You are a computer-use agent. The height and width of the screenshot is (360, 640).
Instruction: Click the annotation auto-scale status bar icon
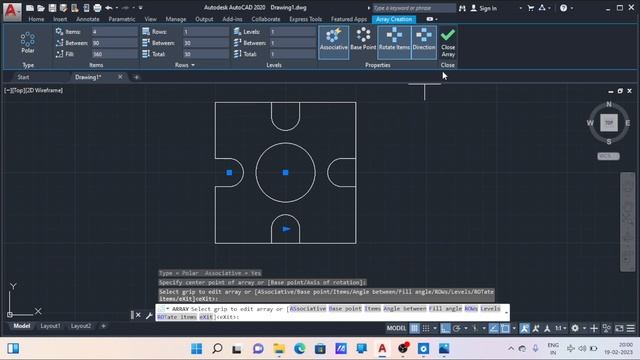536,328
